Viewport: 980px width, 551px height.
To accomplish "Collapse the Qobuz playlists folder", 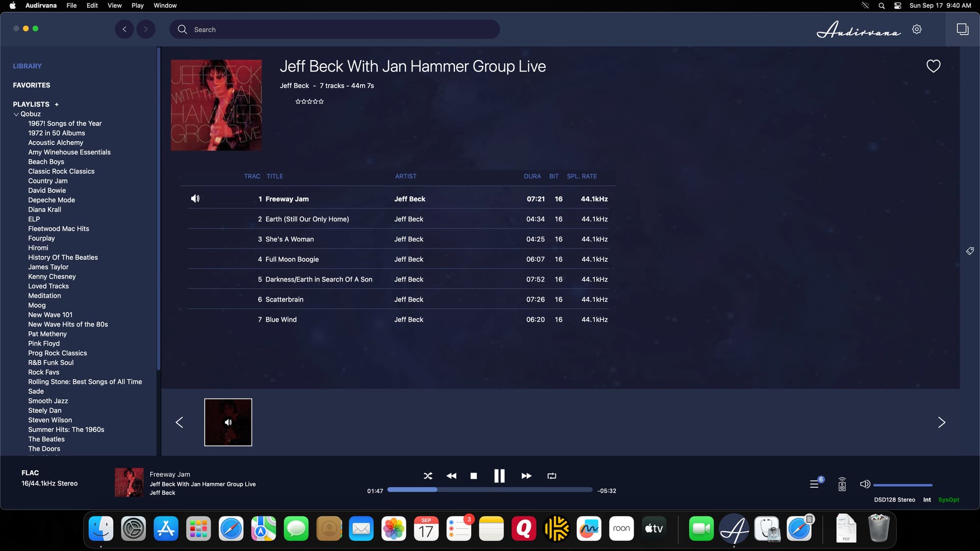I will 16,114.
